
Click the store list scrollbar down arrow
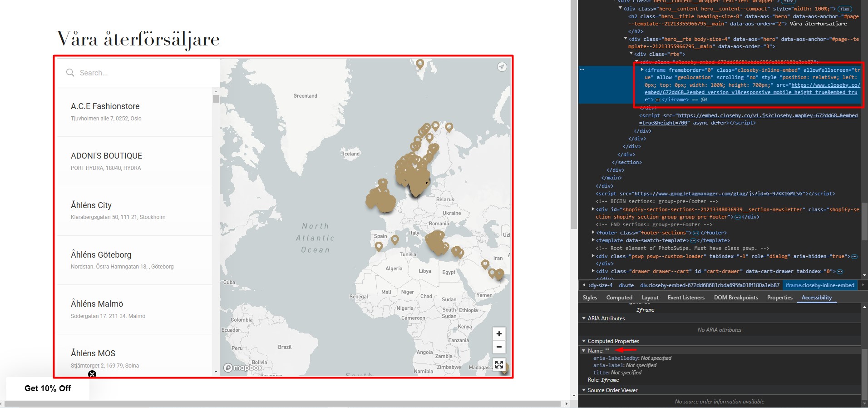pos(216,372)
